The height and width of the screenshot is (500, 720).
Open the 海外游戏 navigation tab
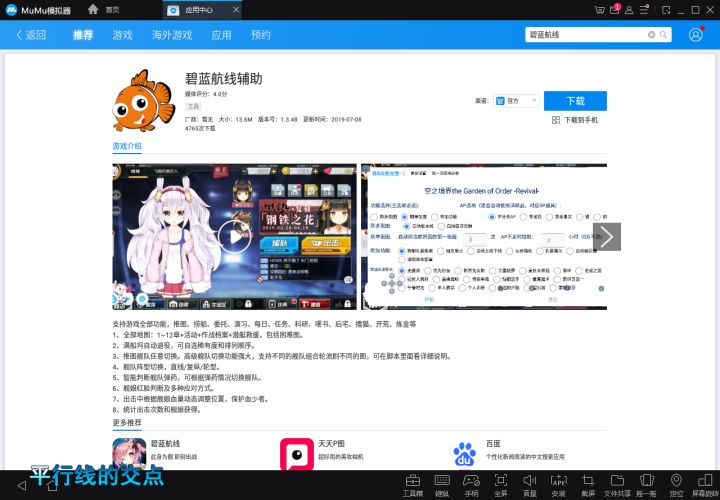tap(172, 34)
